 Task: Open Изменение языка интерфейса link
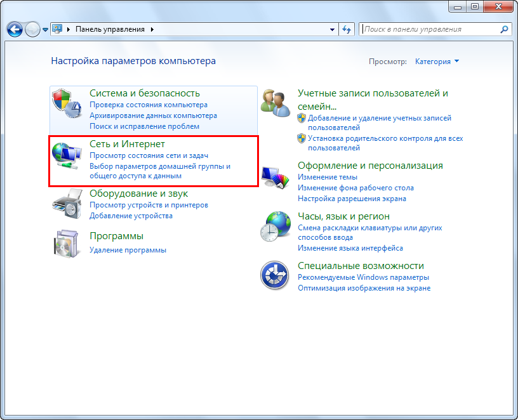point(350,248)
